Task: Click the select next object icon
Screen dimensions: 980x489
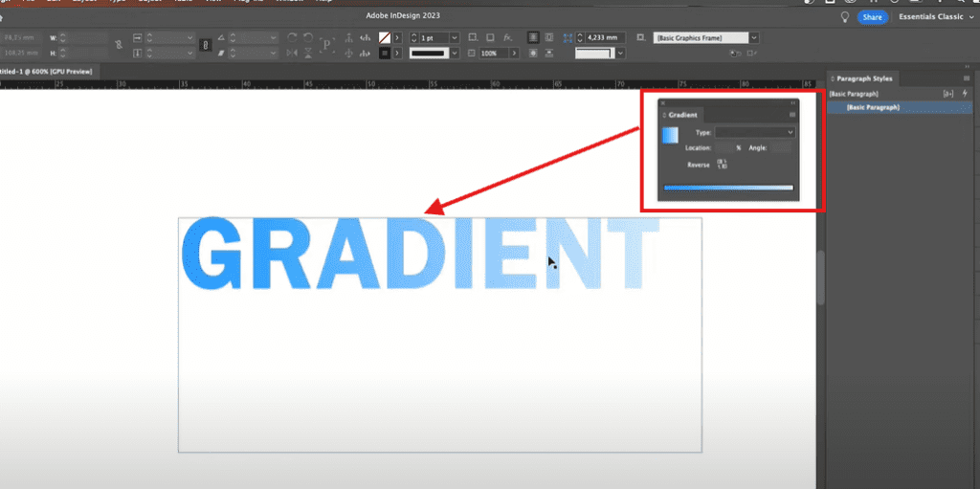Action: tap(365, 54)
